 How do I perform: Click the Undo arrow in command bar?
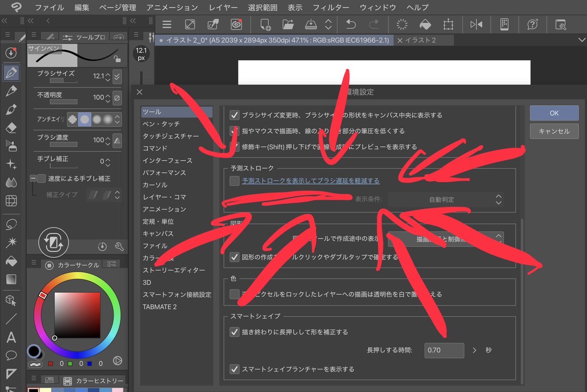[351, 24]
